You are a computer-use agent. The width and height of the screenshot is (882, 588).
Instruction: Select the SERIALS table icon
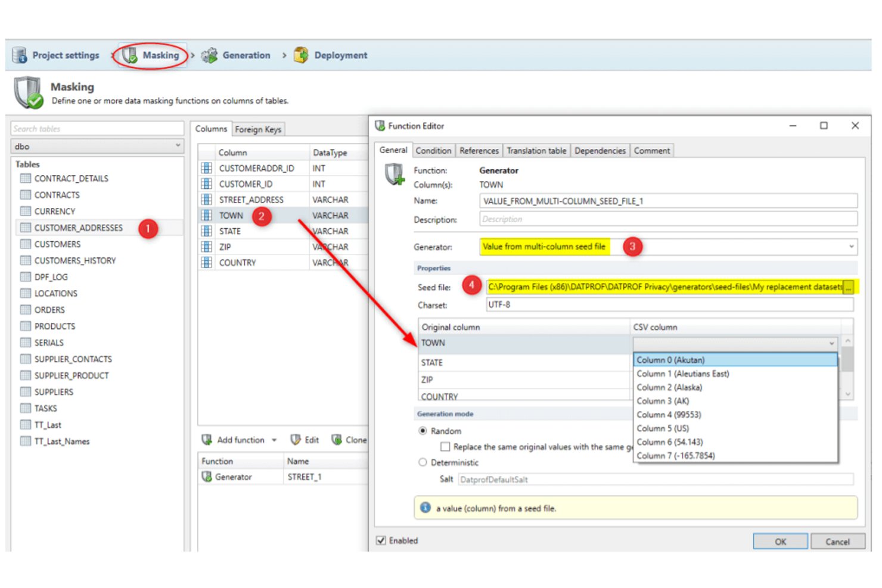point(26,343)
